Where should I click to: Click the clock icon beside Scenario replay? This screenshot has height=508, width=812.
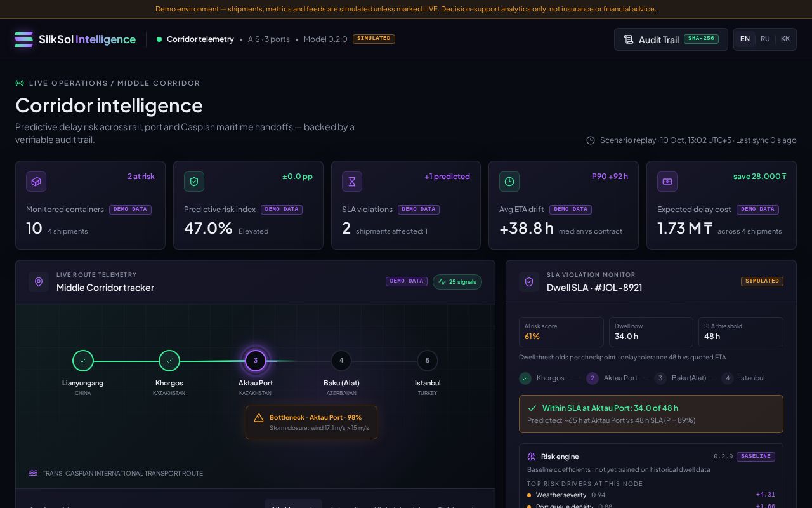(591, 140)
